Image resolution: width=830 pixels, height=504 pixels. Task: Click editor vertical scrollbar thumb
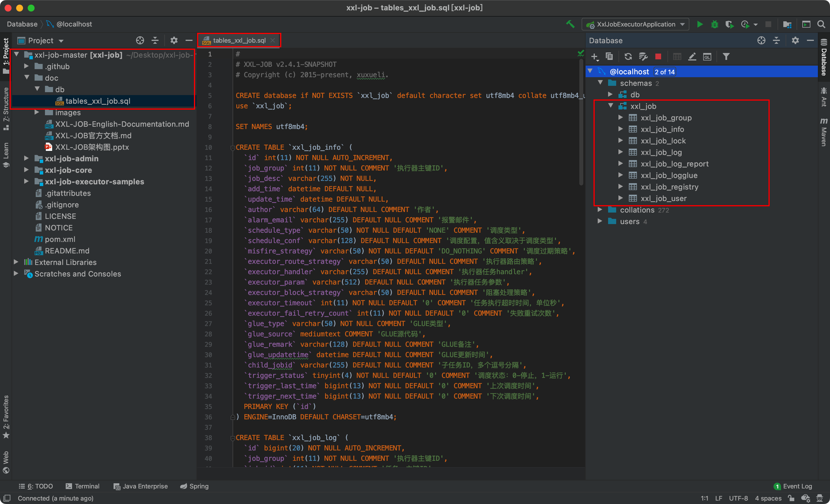coord(581,122)
